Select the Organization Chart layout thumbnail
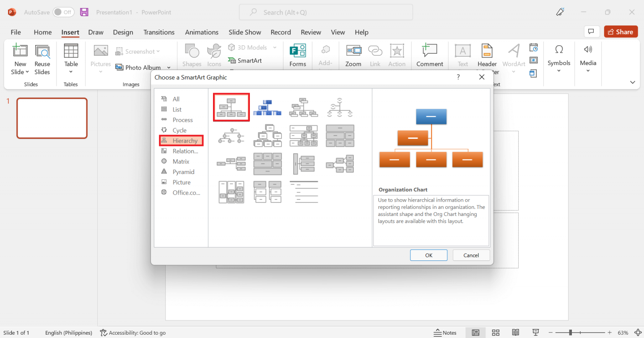The height and width of the screenshot is (338, 644). point(231,107)
